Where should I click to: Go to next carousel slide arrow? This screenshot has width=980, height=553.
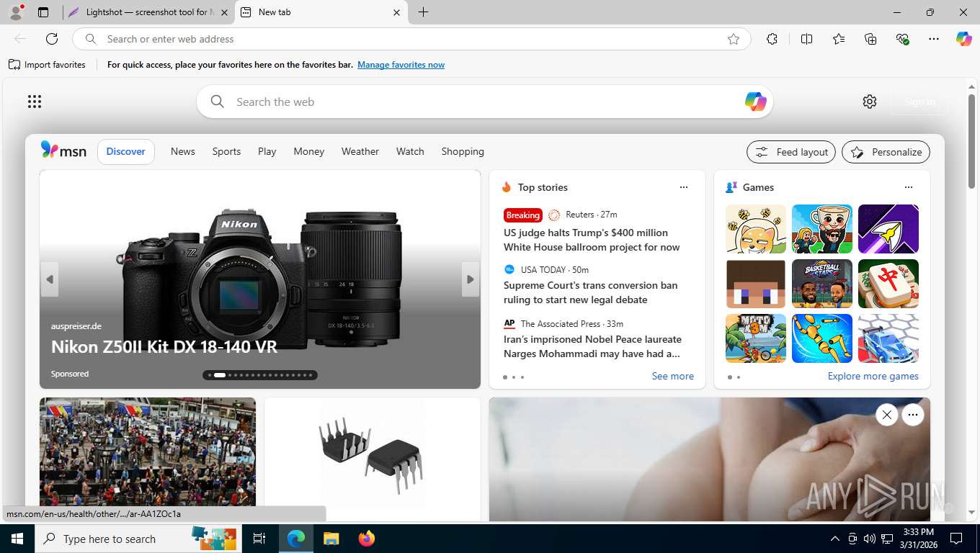(470, 279)
